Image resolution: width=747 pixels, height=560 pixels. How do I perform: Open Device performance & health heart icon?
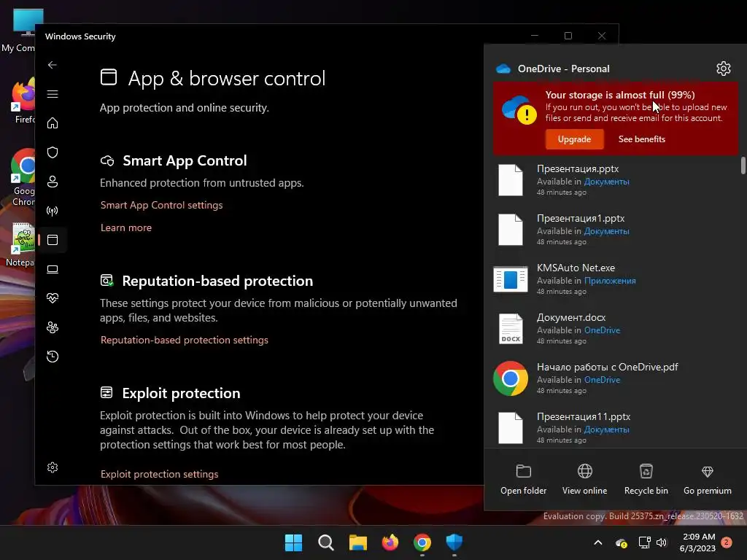[53, 298]
